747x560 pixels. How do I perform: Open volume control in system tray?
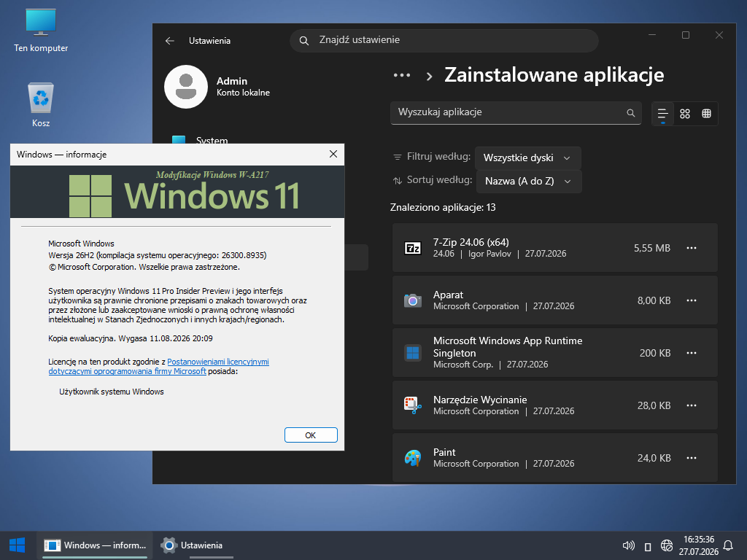coord(628,545)
